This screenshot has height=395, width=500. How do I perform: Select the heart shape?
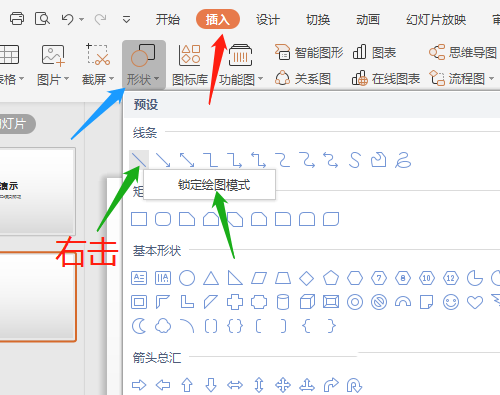(475, 302)
